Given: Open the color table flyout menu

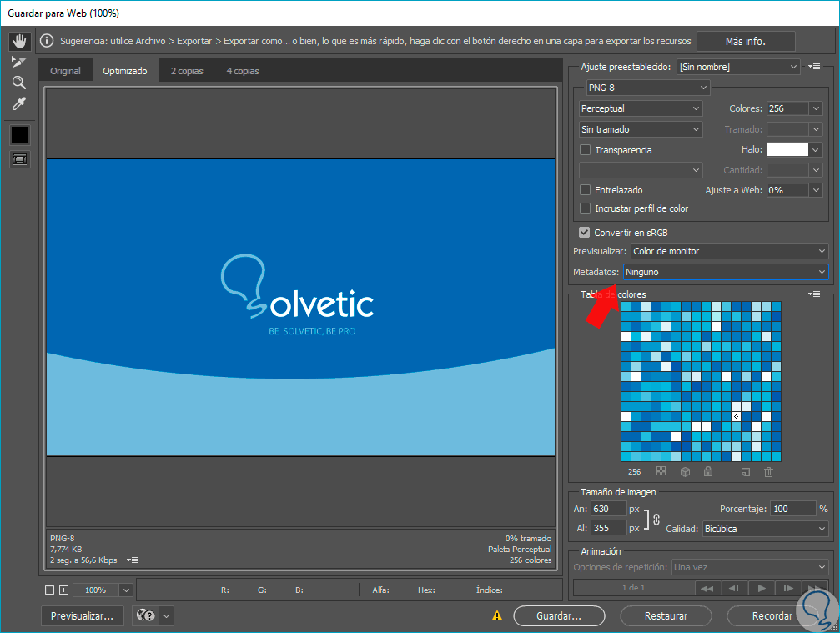Looking at the screenshot, I should [814, 294].
